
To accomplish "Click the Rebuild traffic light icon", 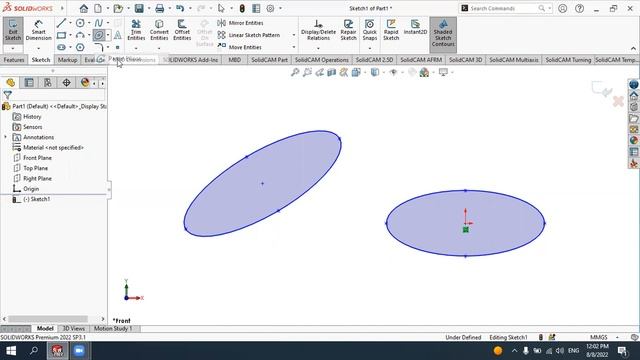I will [x=242, y=8].
